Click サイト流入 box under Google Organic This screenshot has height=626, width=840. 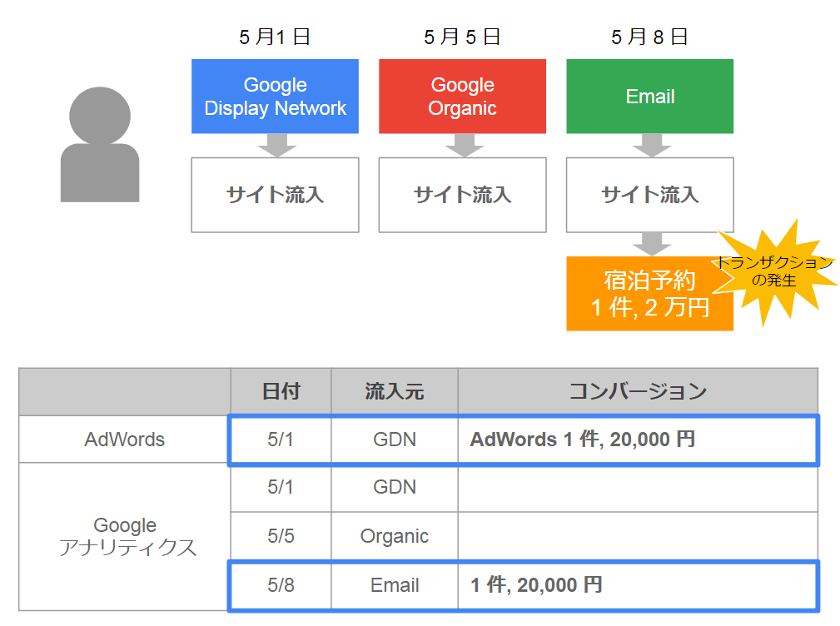point(462,195)
